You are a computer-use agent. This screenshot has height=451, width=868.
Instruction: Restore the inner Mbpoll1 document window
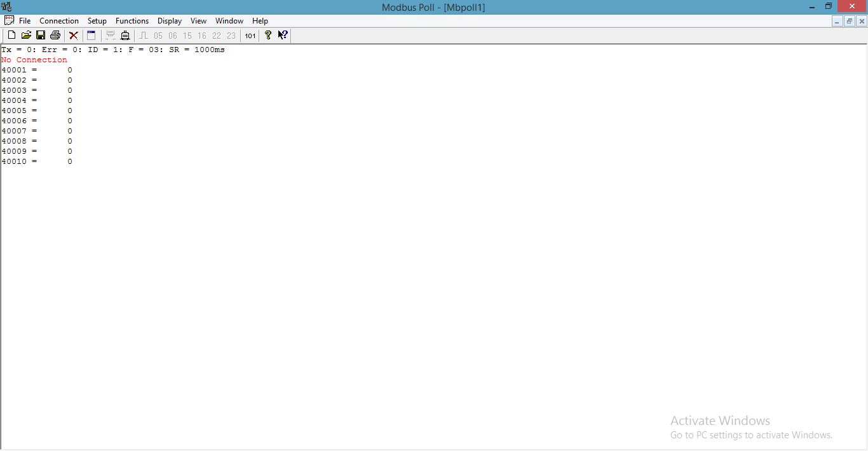(x=850, y=21)
